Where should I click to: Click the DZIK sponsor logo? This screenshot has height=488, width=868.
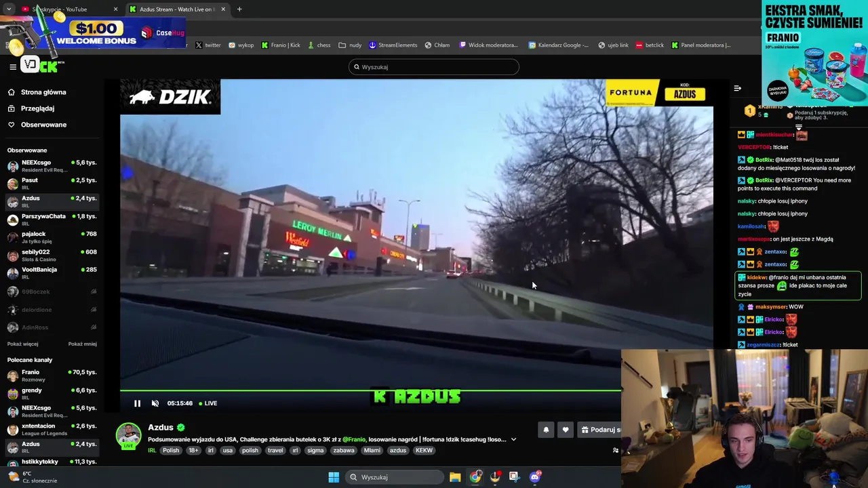(x=170, y=97)
